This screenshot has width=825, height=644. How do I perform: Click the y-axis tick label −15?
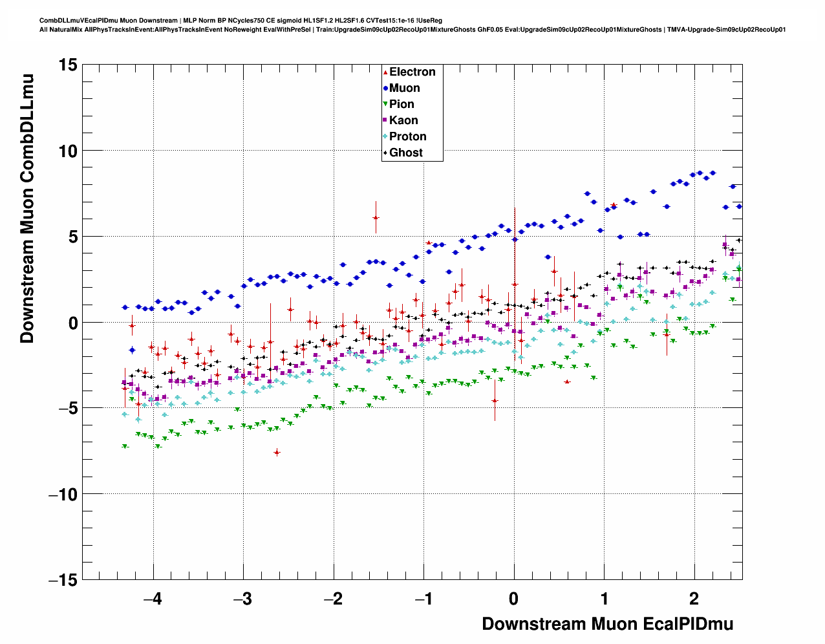(63, 581)
